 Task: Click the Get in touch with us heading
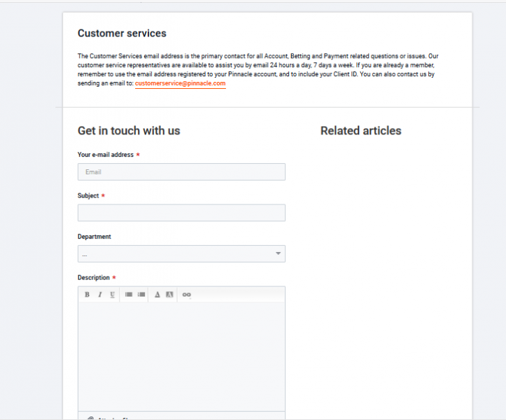click(129, 131)
